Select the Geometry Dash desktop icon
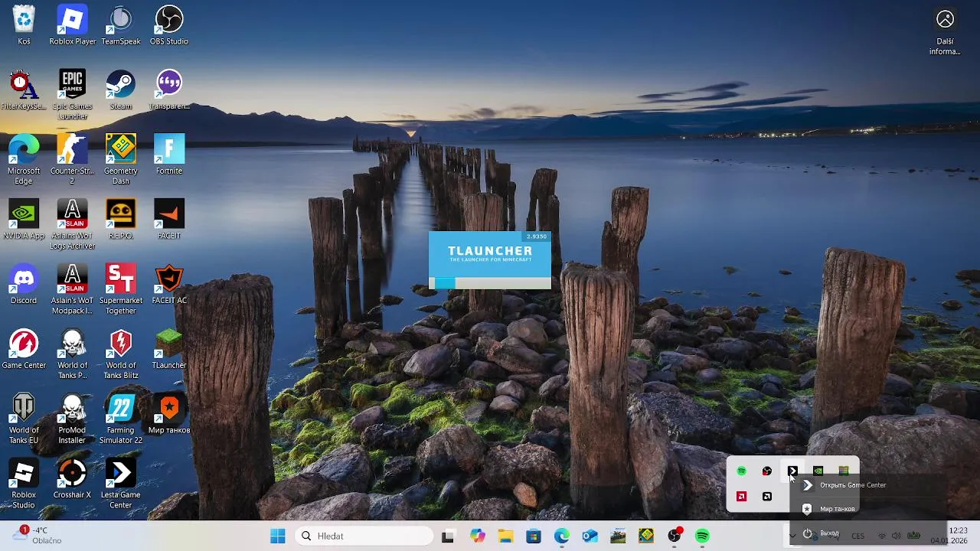The width and height of the screenshot is (980, 551). pyautogui.click(x=121, y=160)
